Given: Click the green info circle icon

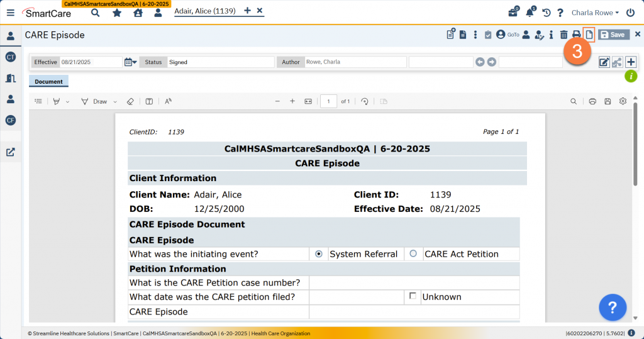Looking at the screenshot, I should click(x=631, y=76).
